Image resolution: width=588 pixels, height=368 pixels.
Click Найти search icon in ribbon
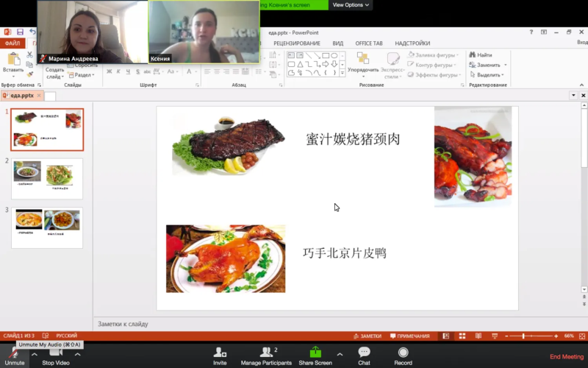(473, 54)
